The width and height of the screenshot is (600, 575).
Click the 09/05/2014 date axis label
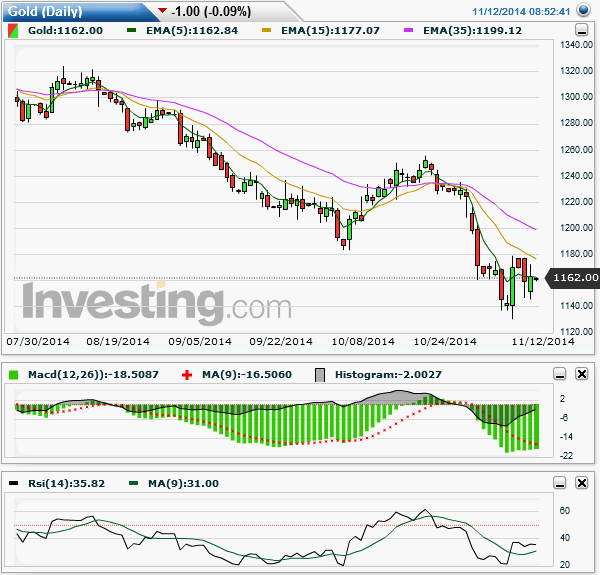(200, 341)
